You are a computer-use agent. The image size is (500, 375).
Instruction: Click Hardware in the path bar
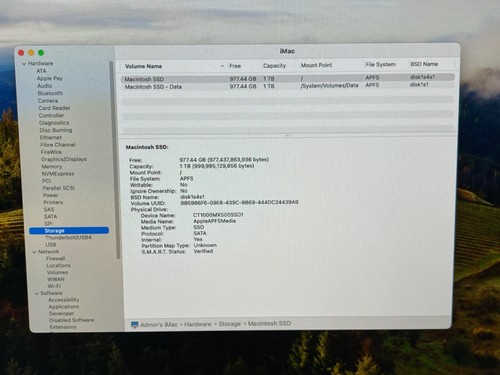198,324
